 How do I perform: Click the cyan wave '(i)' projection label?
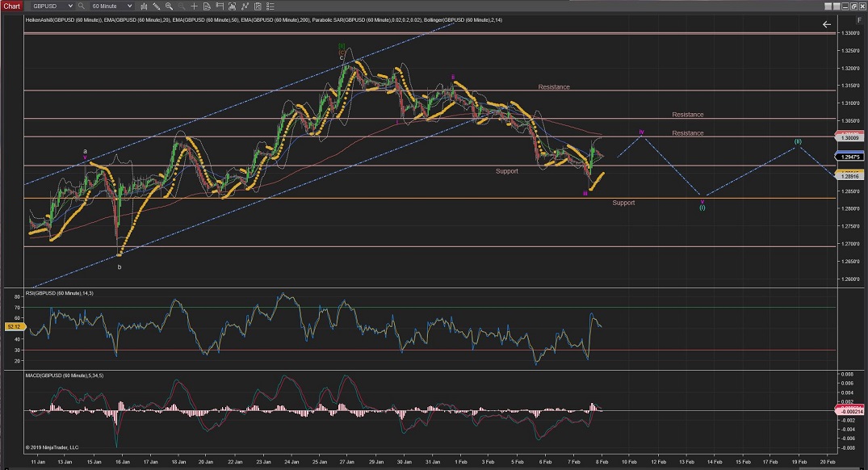point(702,208)
